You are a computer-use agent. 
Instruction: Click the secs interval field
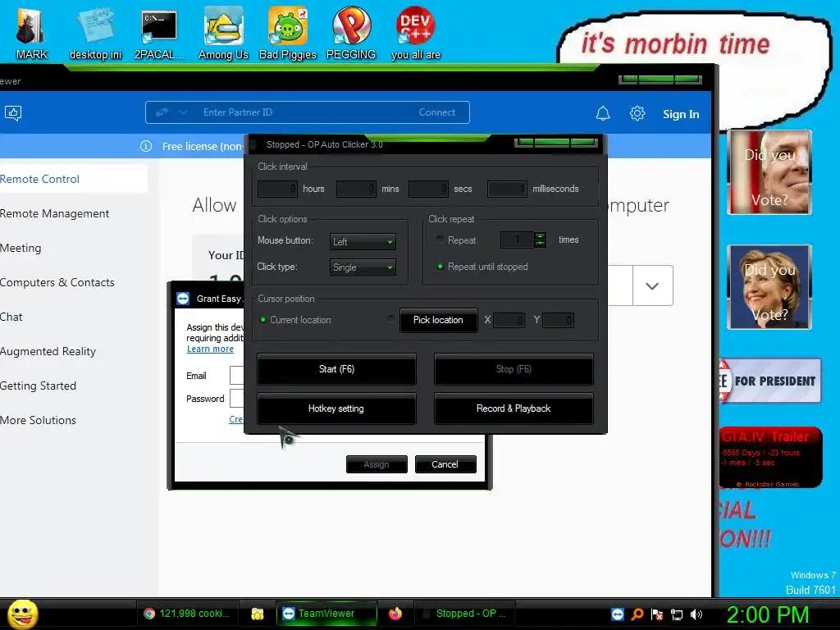click(x=428, y=189)
